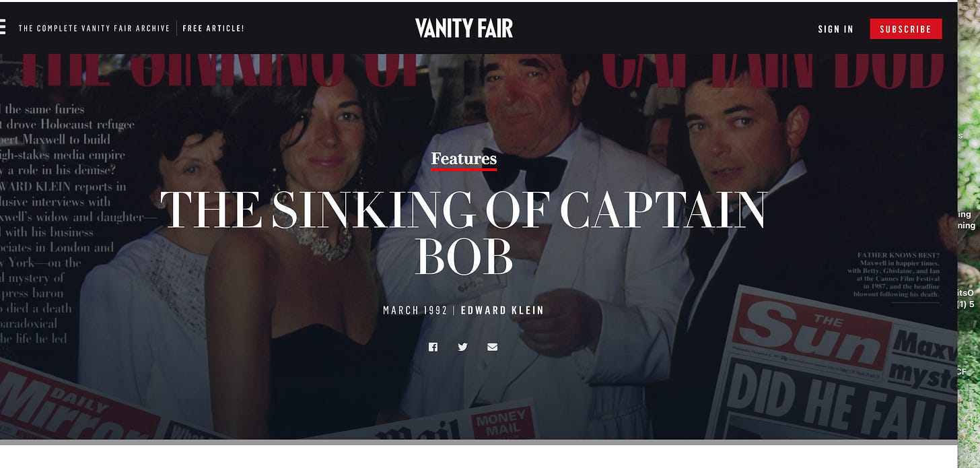Image resolution: width=980 pixels, height=468 pixels.
Task: Click the gray bar beneath hero image
Action: click(x=478, y=442)
